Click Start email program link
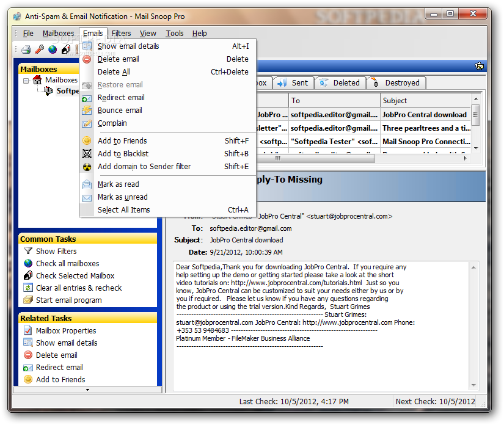504x425 pixels. click(69, 300)
